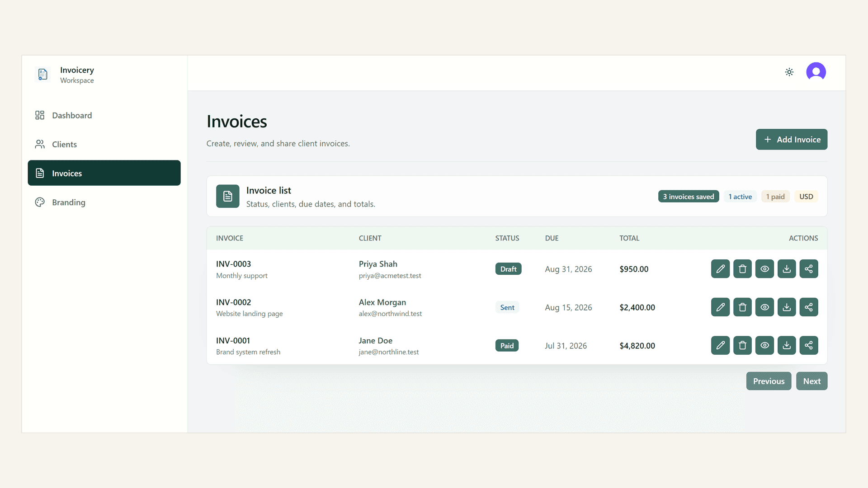Click invoice number INV-0001
Image resolution: width=868 pixels, height=488 pixels.
click(233, 341)
